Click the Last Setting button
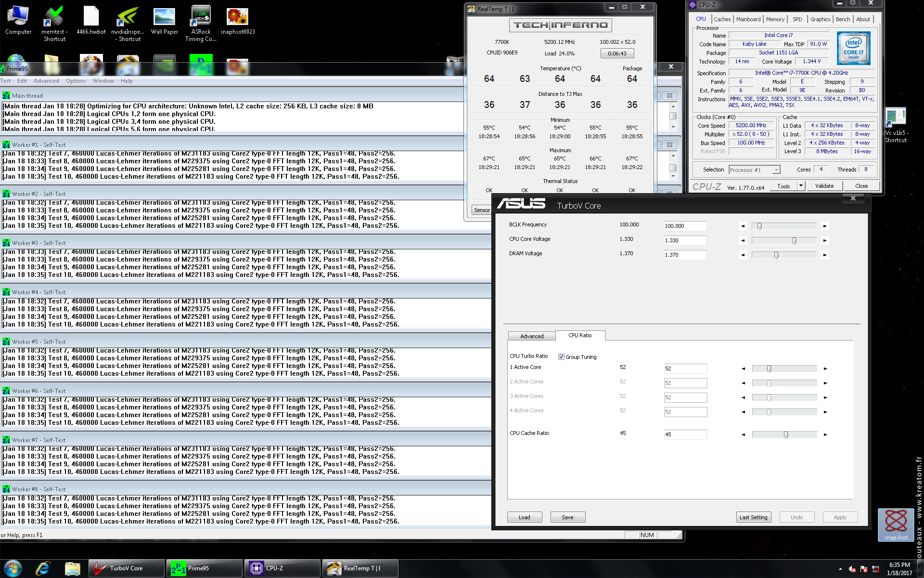Viewport: 924px width, 578px height. (754, 517)
